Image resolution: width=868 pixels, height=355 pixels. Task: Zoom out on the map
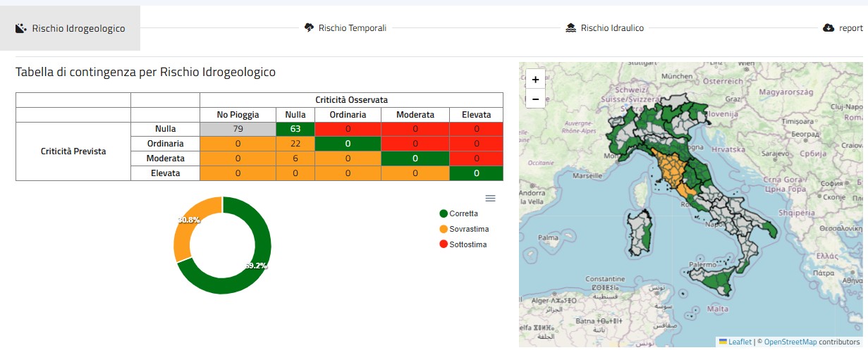point(535,99)
